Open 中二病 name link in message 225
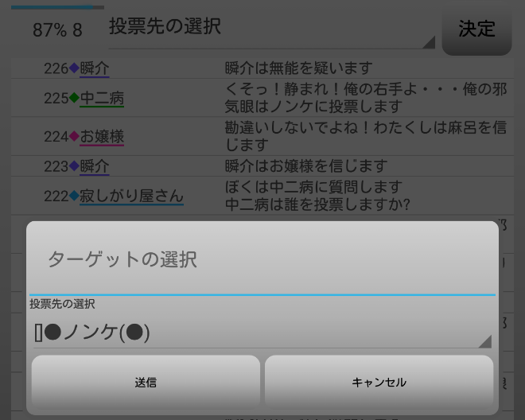Viewport: 525px width, 420px height. [102, 98]
